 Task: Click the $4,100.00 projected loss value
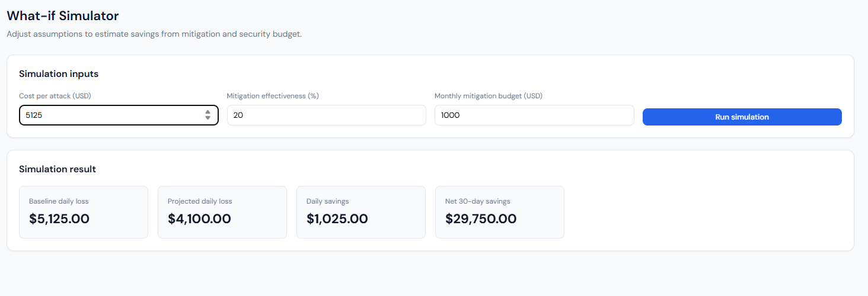pos(199,219)
